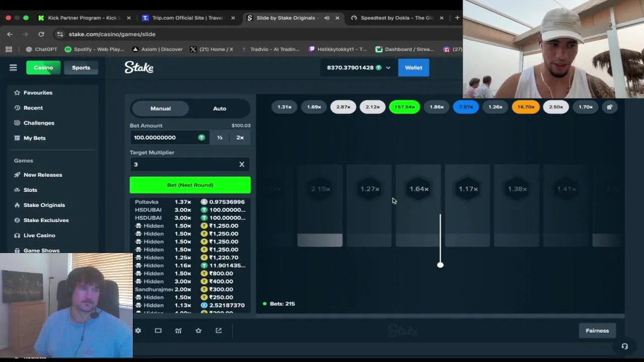Viewport: 644px width, 362px height.
Task: Open the X Home bookmark
Action: [x=211, y=49]
